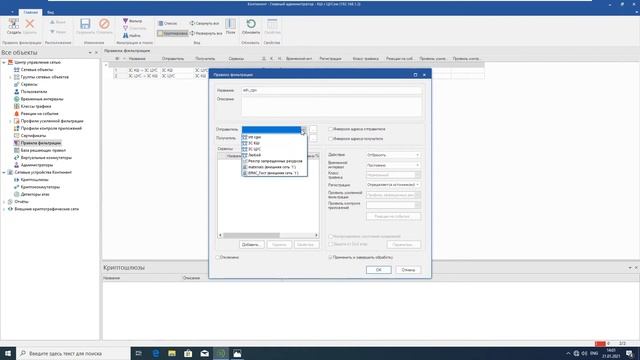
Task: Open Криптошлюзы tree icon
Action: [17, 180]
